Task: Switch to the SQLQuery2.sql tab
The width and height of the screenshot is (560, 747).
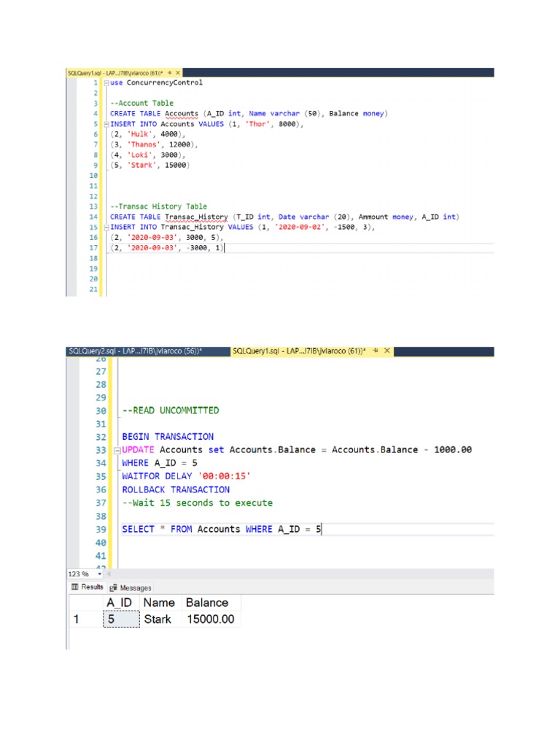Action: 135,351
